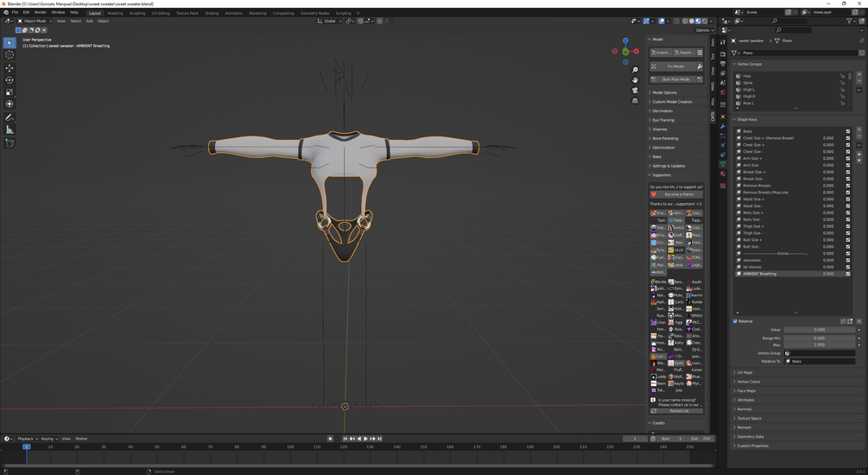This screenshot has width=868, height=475.
Task: Adjust the shape key Value slider
Action: [820, 330]
